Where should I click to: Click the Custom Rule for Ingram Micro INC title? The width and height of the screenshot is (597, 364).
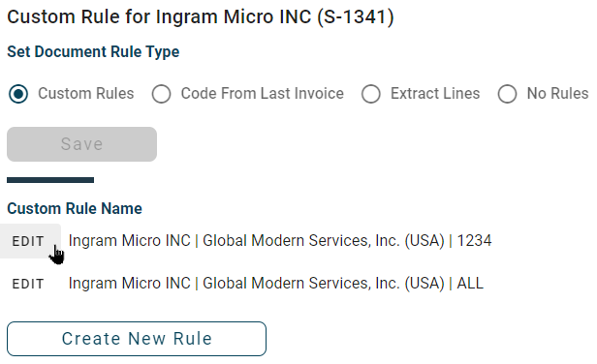[x=201, y=17]
